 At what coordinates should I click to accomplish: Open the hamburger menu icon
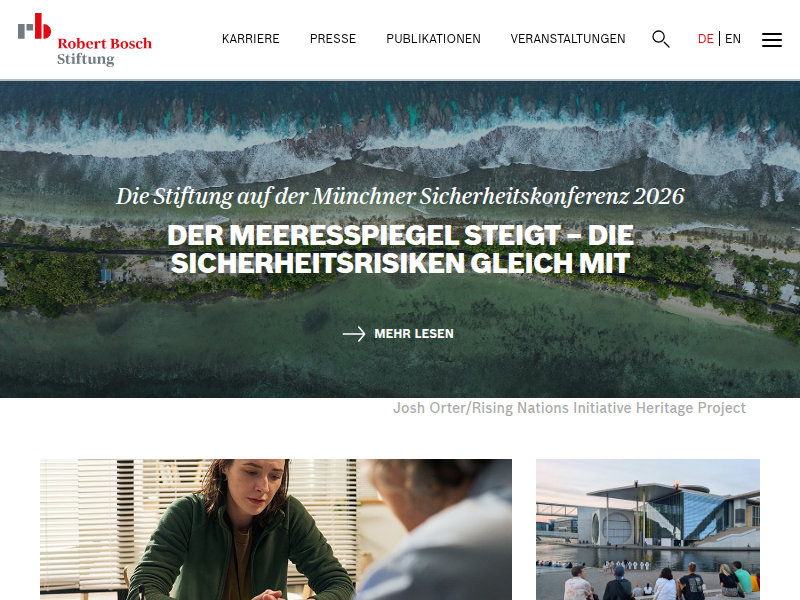[771, 40]
